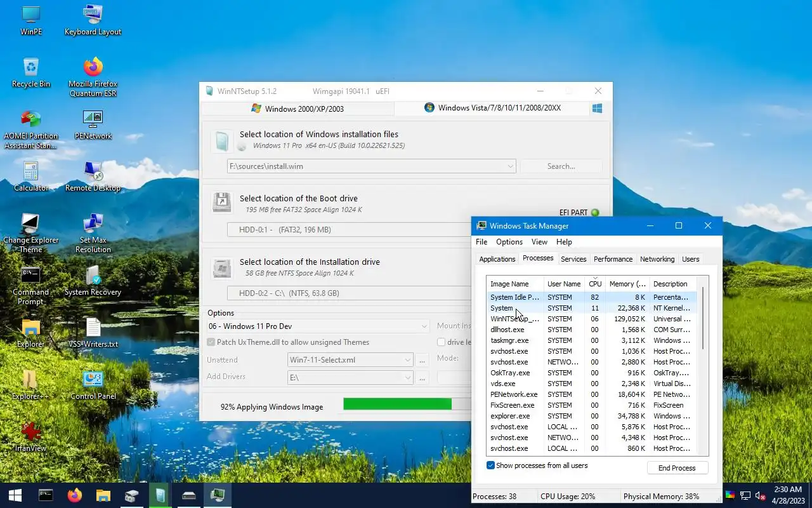The image size is (812, 508).
Task: Open the PENetwork desktop icon
Action: [x=93, y=124]
